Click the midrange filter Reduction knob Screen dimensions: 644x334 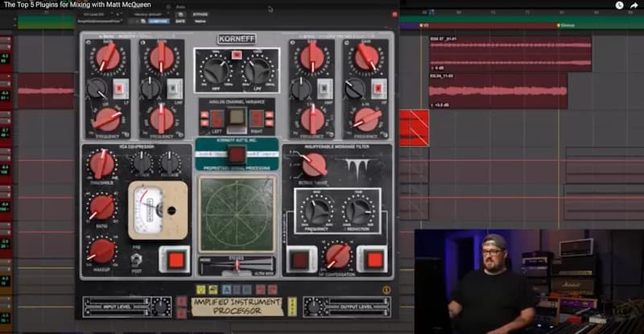pos(357,211)
